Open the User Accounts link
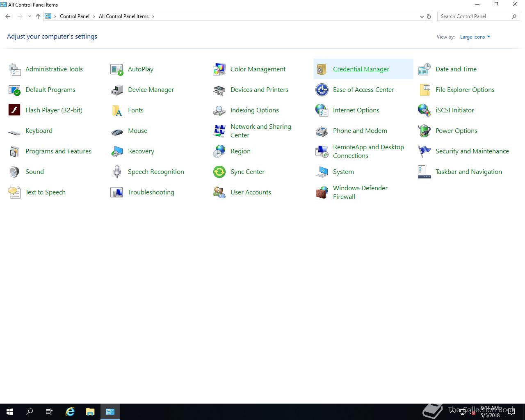Screen dimensions: 525x420 click(x=251, y=192)
